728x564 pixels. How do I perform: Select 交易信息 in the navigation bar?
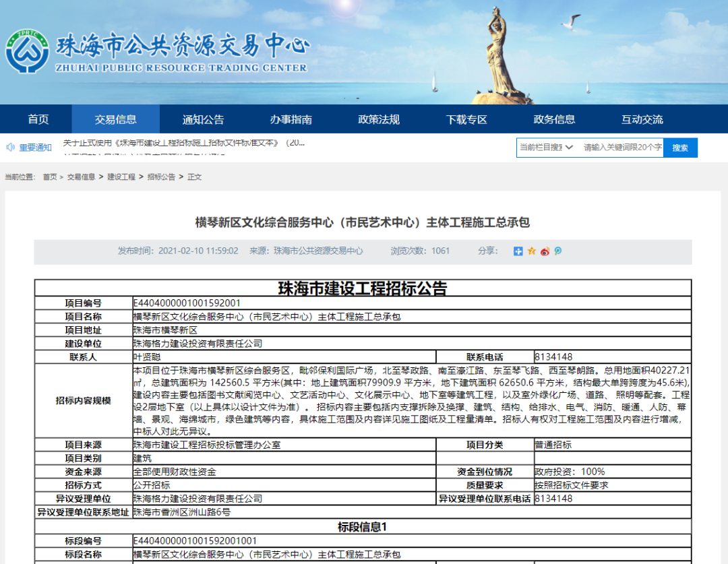pos(115,119)
